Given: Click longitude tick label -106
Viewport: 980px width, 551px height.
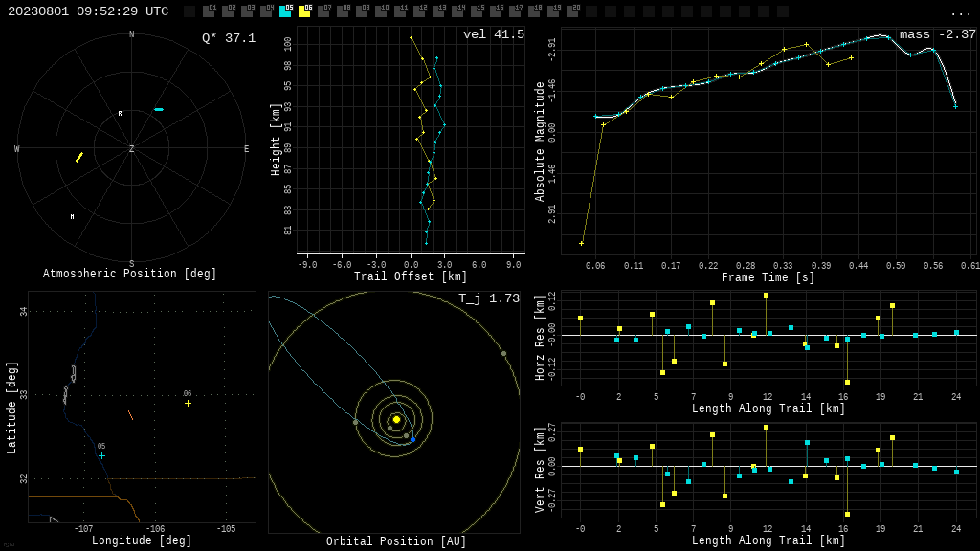Looking at the screenshot, I should click(x=155, y=528).
